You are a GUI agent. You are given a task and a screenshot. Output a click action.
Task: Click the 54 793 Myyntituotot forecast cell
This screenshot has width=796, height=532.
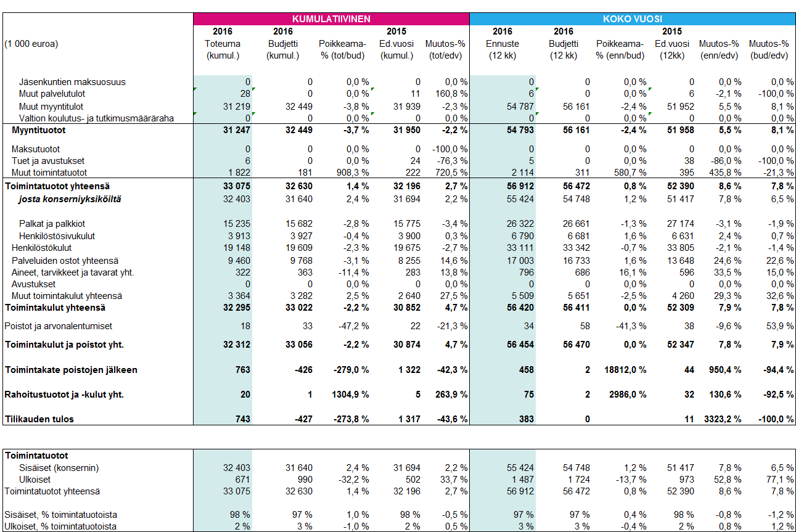(519, 130)
